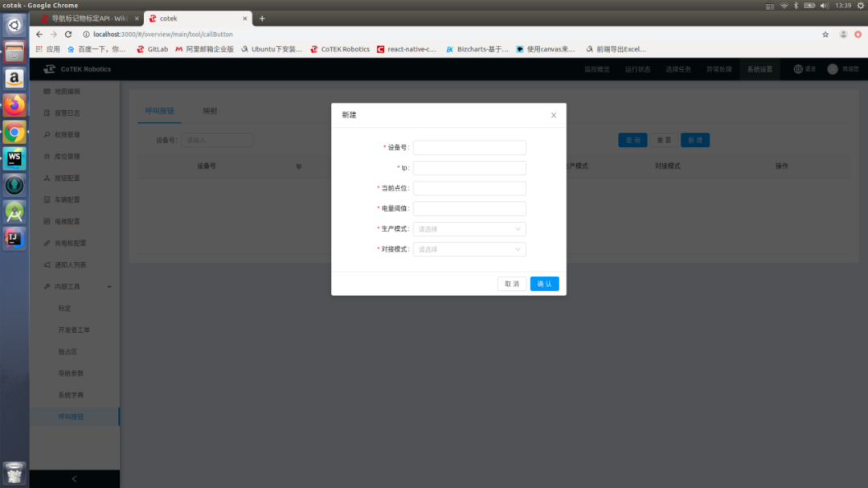Click the 电量阈值 input field
This screenshot has width=868, height=488.
469,208
